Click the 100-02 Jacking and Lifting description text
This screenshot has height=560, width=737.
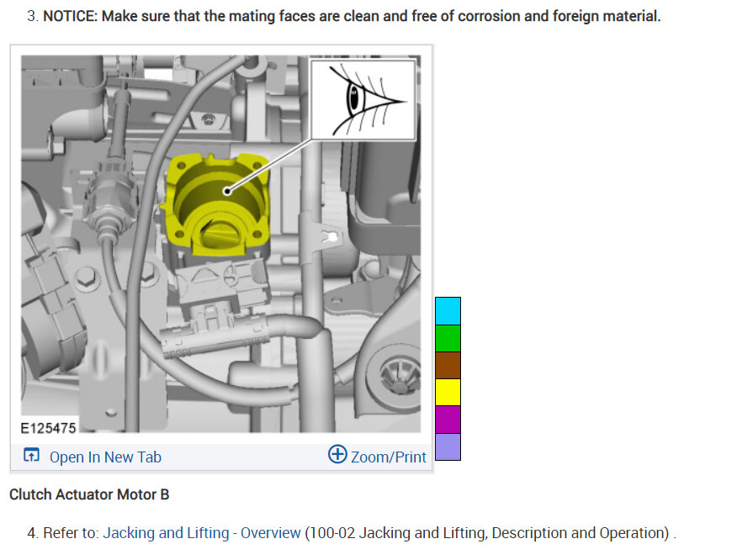click(487, 533)
